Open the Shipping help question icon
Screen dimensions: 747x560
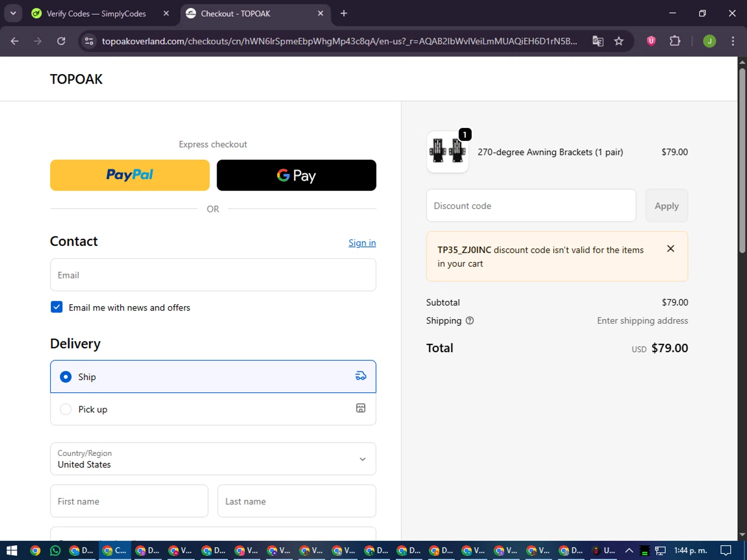coord(470,321)
